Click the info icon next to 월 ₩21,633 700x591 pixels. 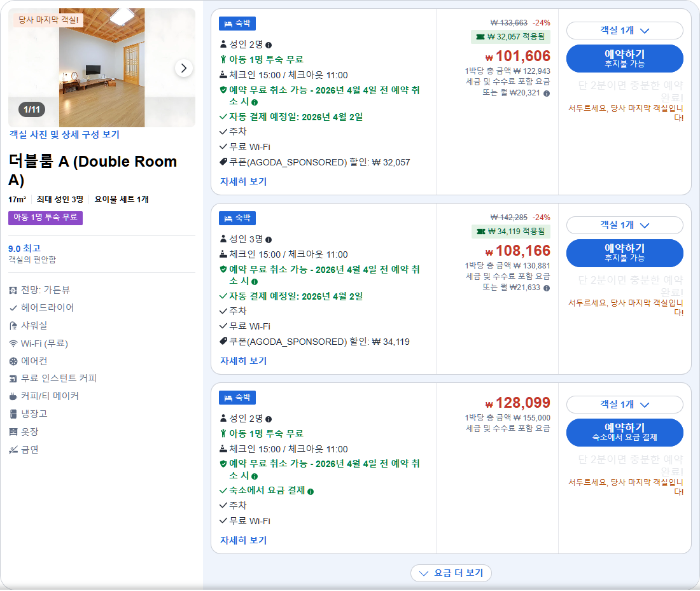(547, 288)
